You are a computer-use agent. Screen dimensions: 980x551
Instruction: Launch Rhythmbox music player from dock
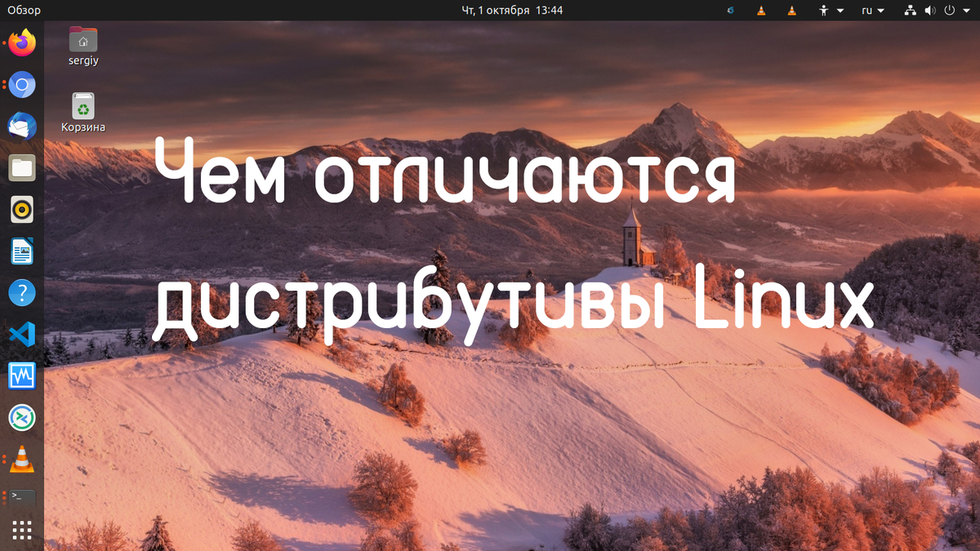(22, 210)
